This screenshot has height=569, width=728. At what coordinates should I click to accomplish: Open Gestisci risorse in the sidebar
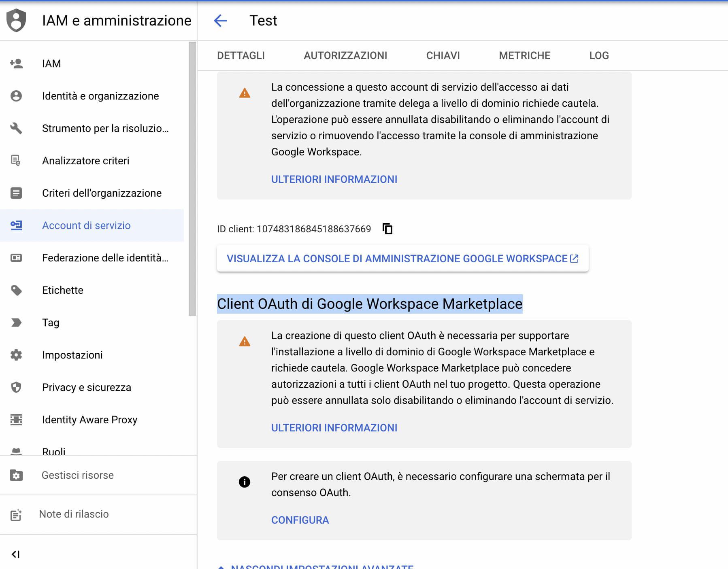click(x=78, y=475)
